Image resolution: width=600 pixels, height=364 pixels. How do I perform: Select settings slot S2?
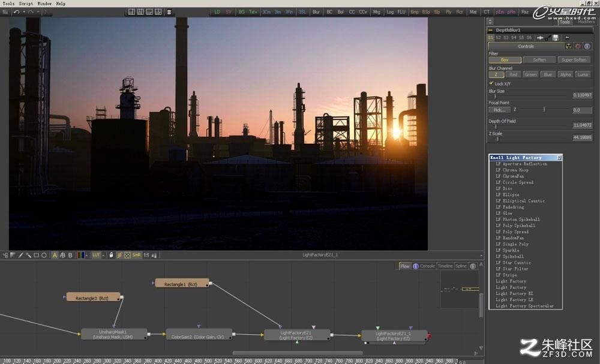498,37
